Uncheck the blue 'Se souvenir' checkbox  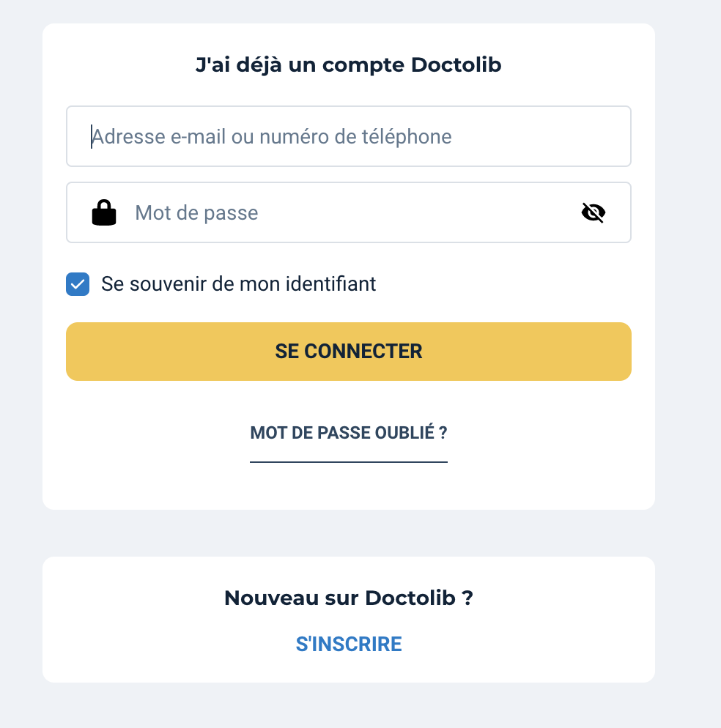point(78,284)
